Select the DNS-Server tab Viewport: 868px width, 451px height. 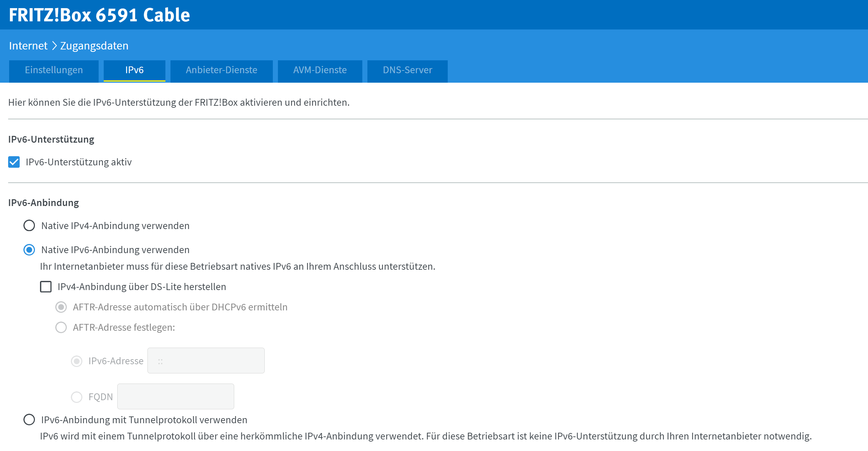(x=407, y=70)
